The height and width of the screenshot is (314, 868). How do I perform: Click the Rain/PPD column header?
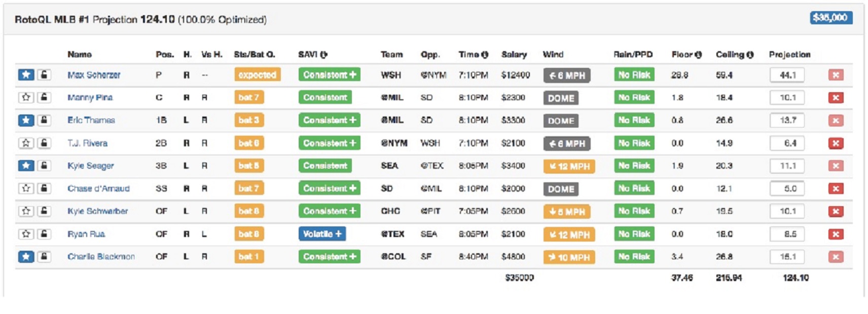coord(633,55)
